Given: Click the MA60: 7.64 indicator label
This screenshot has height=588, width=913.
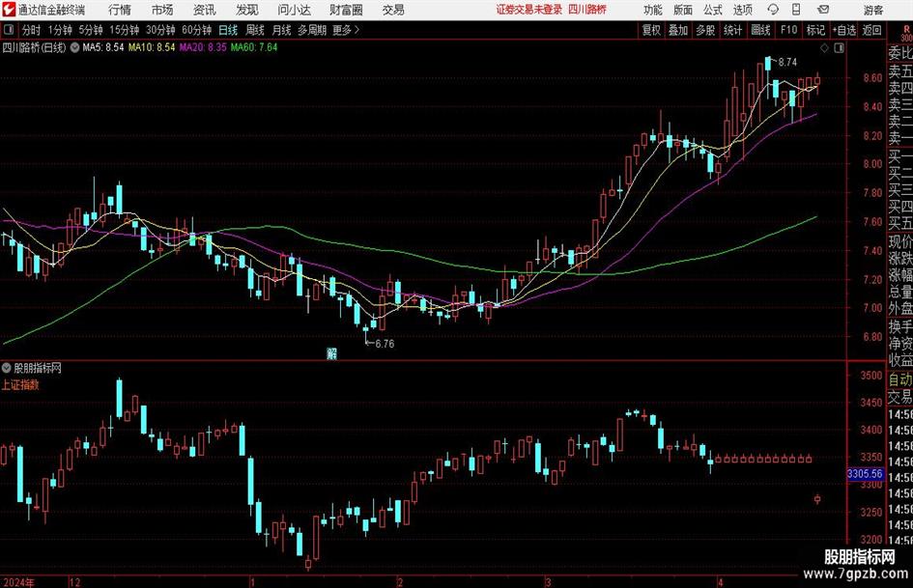Looking at the screenshot, I should click(254, 47).
